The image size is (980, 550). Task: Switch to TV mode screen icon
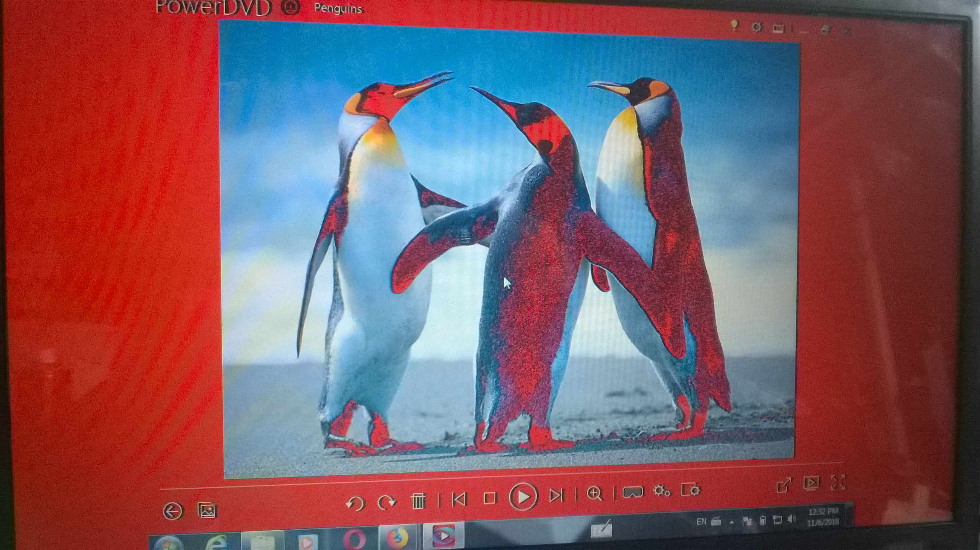tap(811, 483)
